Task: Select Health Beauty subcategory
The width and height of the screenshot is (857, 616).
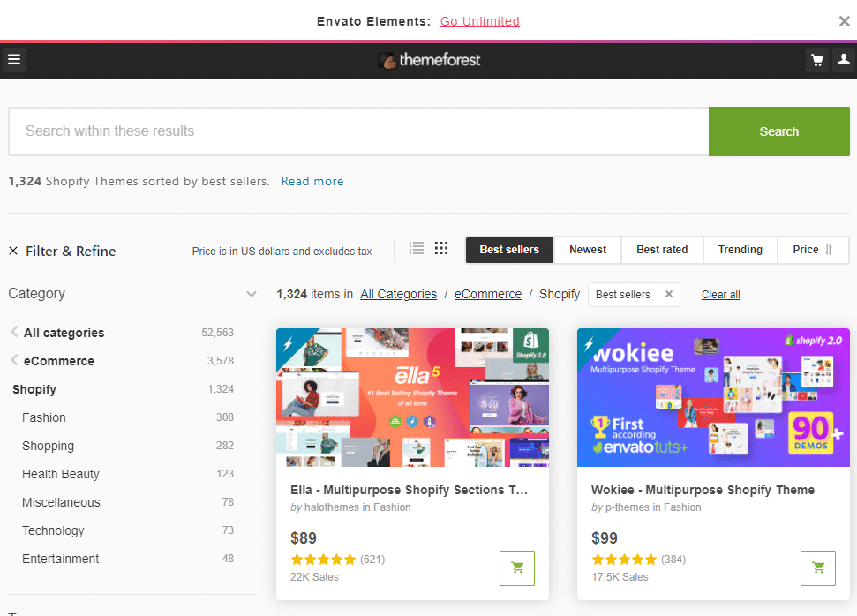Action: [61, 474]
